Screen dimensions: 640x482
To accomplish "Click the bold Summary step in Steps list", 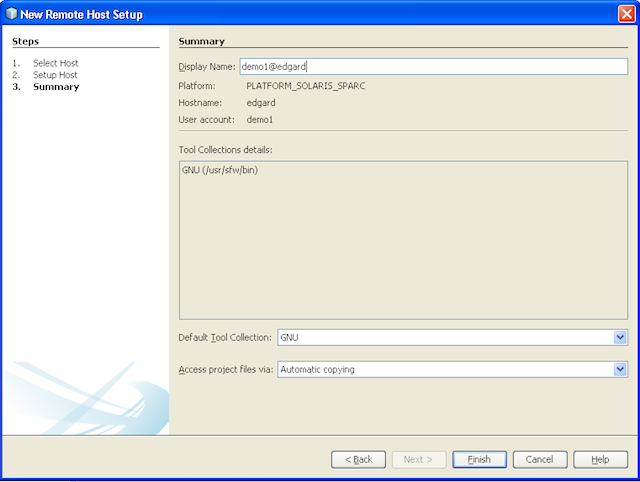I will 56,87.
